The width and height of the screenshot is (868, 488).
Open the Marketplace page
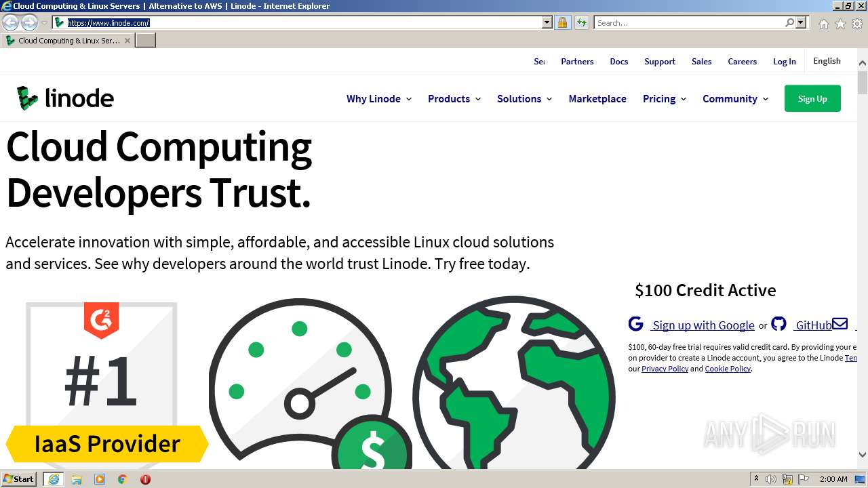(597, 98)
